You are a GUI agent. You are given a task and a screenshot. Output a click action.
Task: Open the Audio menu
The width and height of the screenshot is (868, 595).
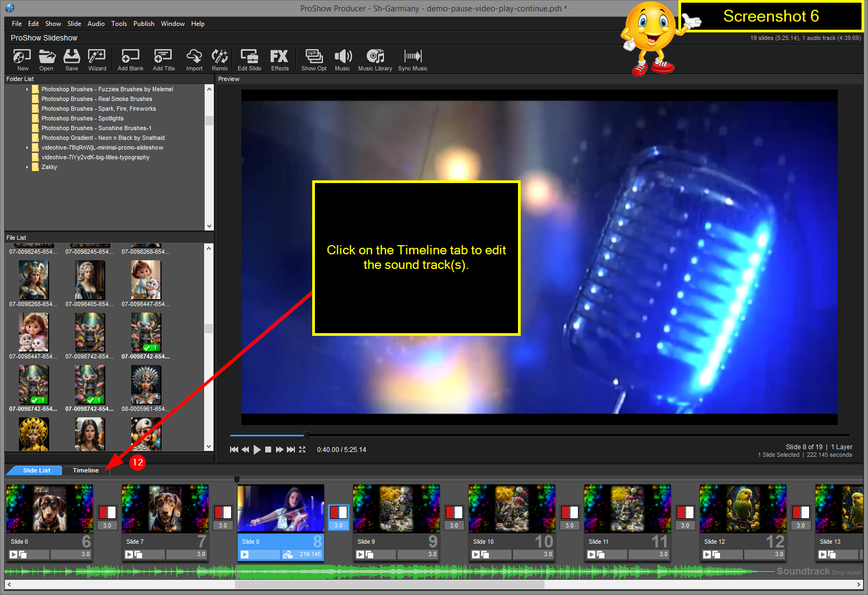[96, 24]
